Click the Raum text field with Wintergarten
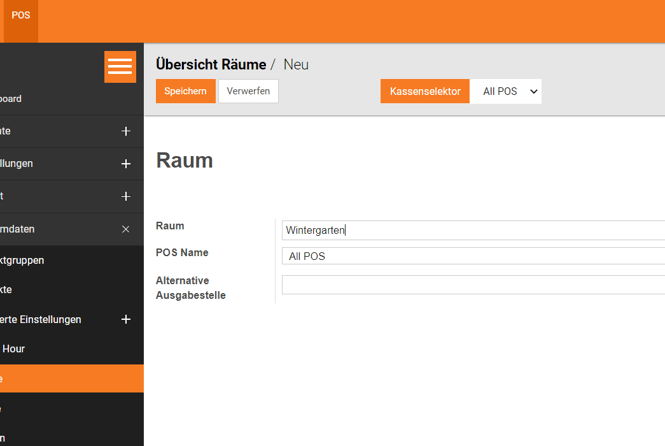This screenshot has width=665, height=446. coord(472,230)
